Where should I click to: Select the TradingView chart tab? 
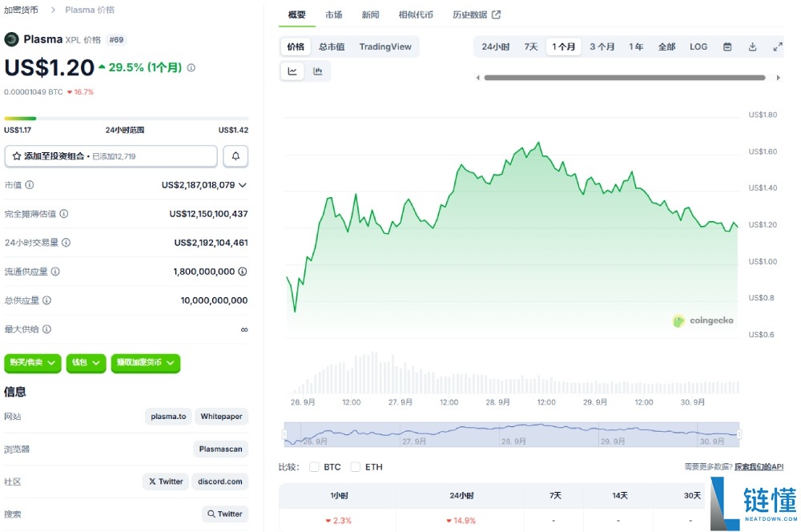click(x=385, y=46)
